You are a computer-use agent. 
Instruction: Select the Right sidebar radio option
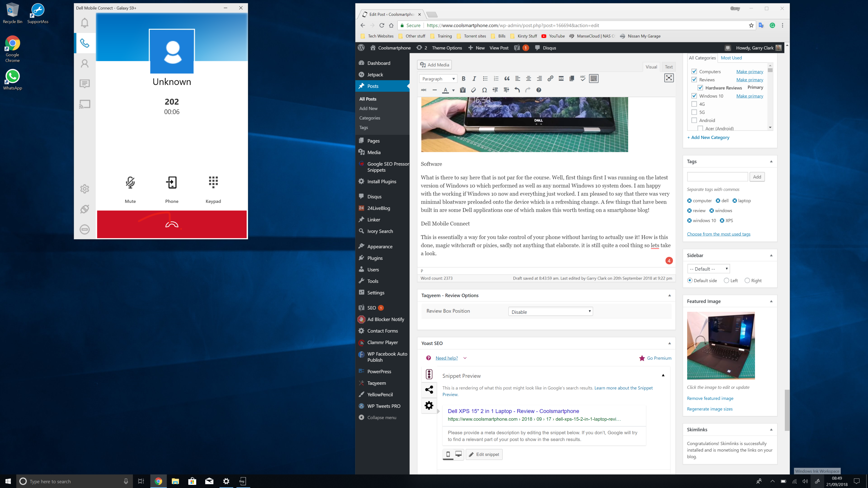(747, 281)
